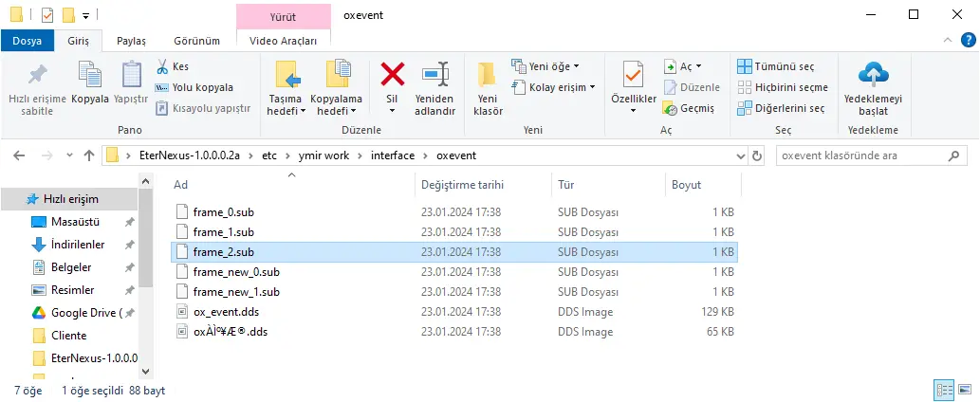Open the Video Araçları tab
The image size is (980, 402).
[x=283, y=41]
